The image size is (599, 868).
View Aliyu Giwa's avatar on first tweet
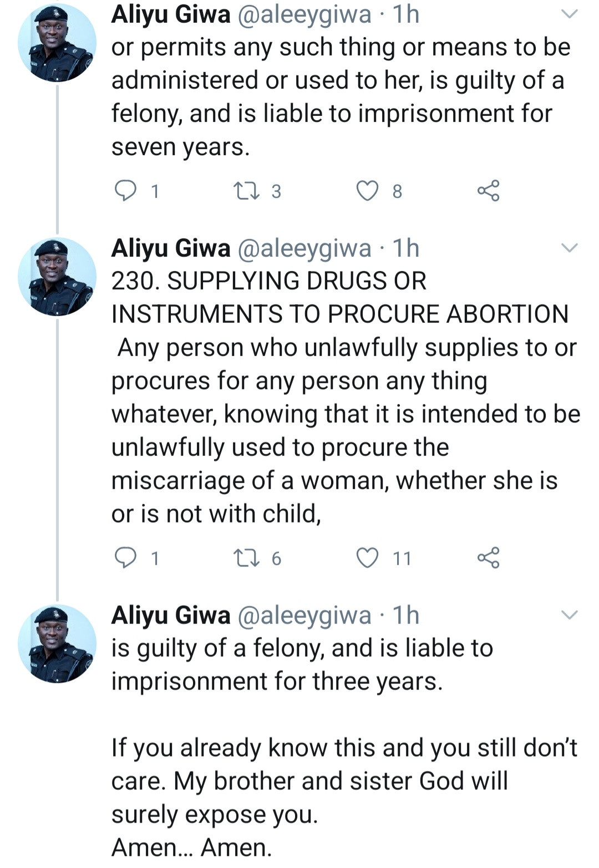coord(57,43)
